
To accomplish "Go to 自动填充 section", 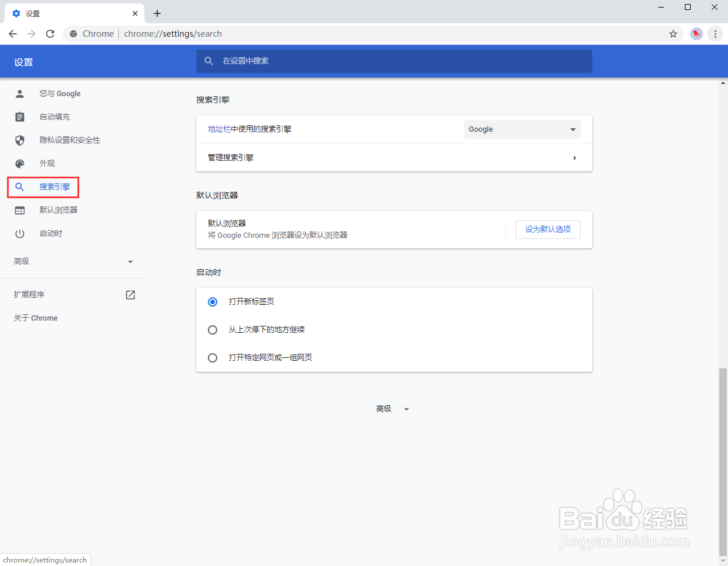I will (55, 117).
